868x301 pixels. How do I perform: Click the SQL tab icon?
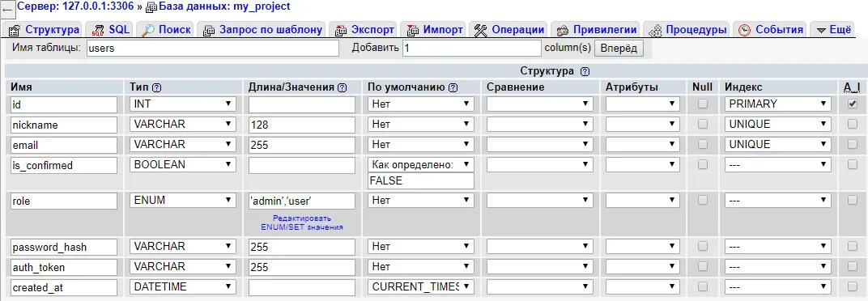click(98, 31)
